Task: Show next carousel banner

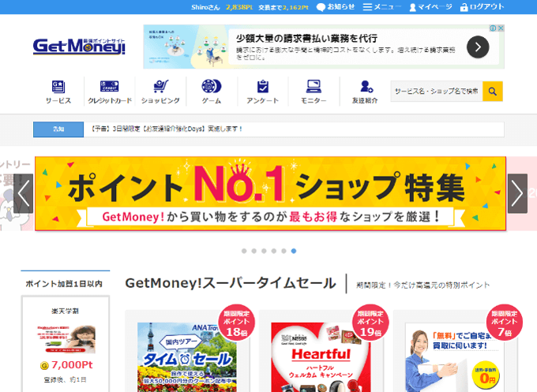Action: coord(517,193)
